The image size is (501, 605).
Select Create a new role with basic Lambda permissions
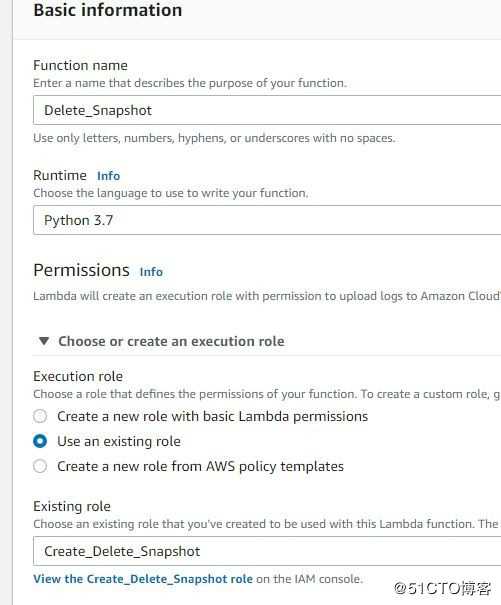click(x=40, y=416)
